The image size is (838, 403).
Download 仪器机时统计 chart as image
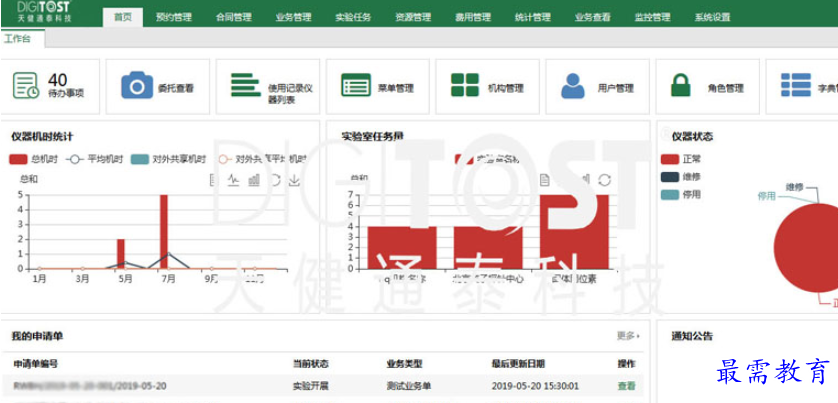294,180
